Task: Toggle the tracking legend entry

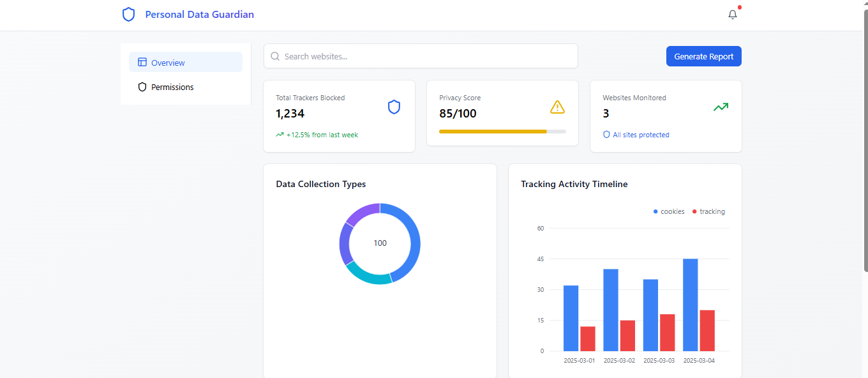Action: pyautogui.click(x=708, y=211)
